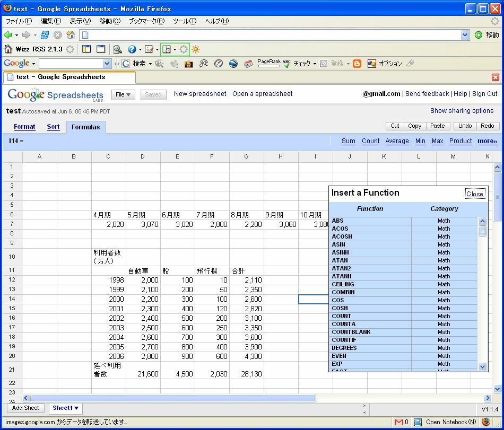Click the orange Blogger icon
This screenshot has height=430, width=504.
357,64
